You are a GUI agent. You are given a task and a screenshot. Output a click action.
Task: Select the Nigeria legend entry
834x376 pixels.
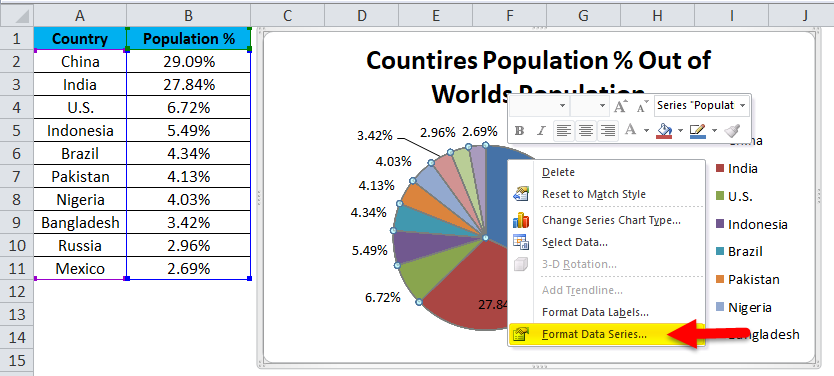coord(744,307)
